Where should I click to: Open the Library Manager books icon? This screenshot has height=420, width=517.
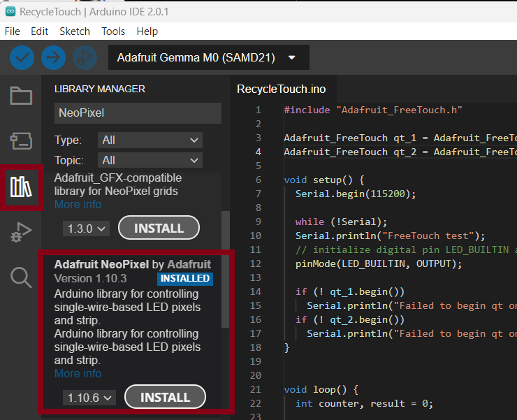(21, 187)
